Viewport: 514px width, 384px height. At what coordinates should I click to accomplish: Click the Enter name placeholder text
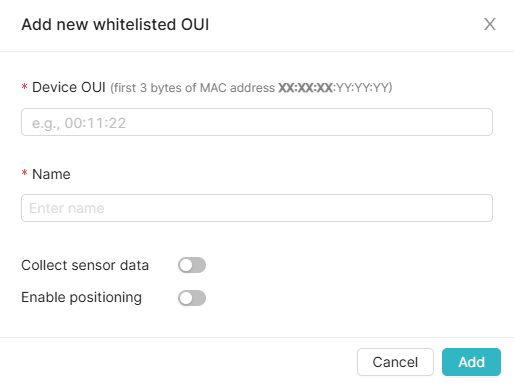tap(67, 208)
